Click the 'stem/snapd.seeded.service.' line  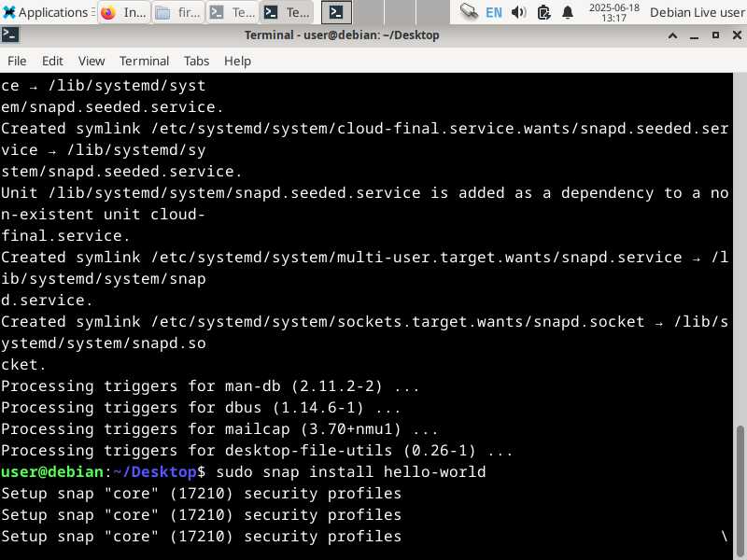click(121, 172)
